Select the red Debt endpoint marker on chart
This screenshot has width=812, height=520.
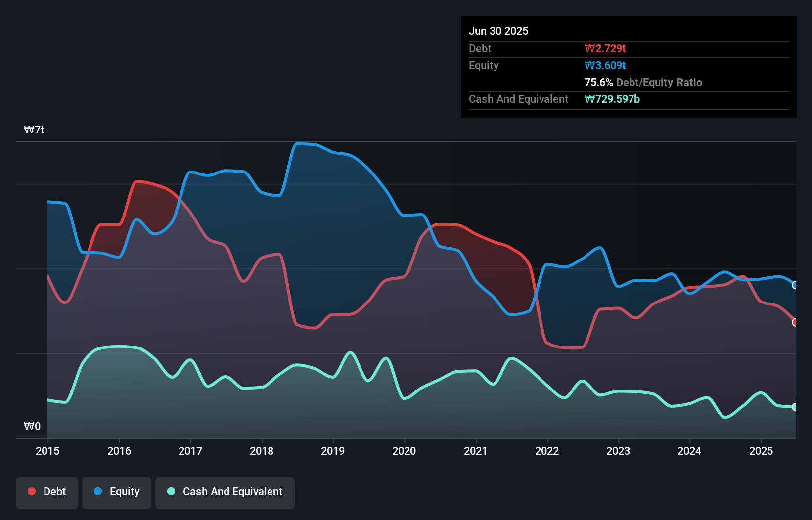click(795, 322)
